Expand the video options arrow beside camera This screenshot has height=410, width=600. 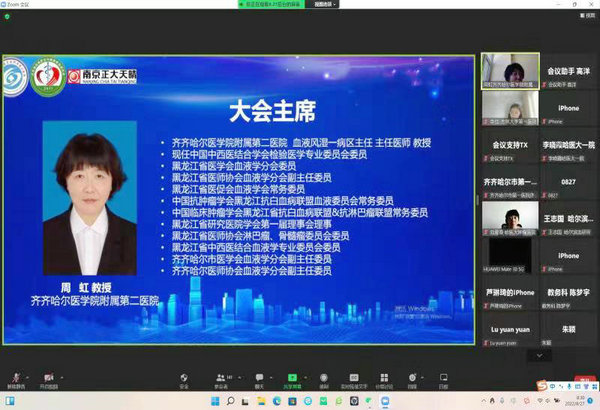tap(61, 375)
